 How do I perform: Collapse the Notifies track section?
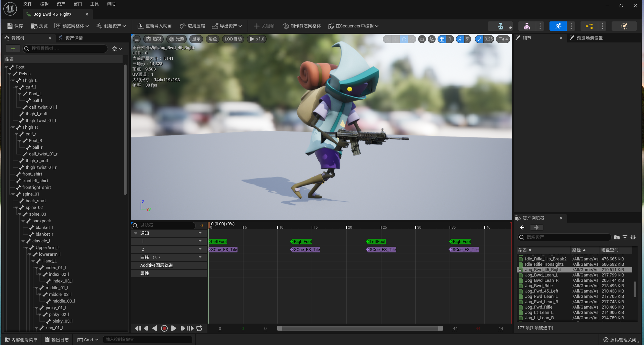[x=136, y=233]
